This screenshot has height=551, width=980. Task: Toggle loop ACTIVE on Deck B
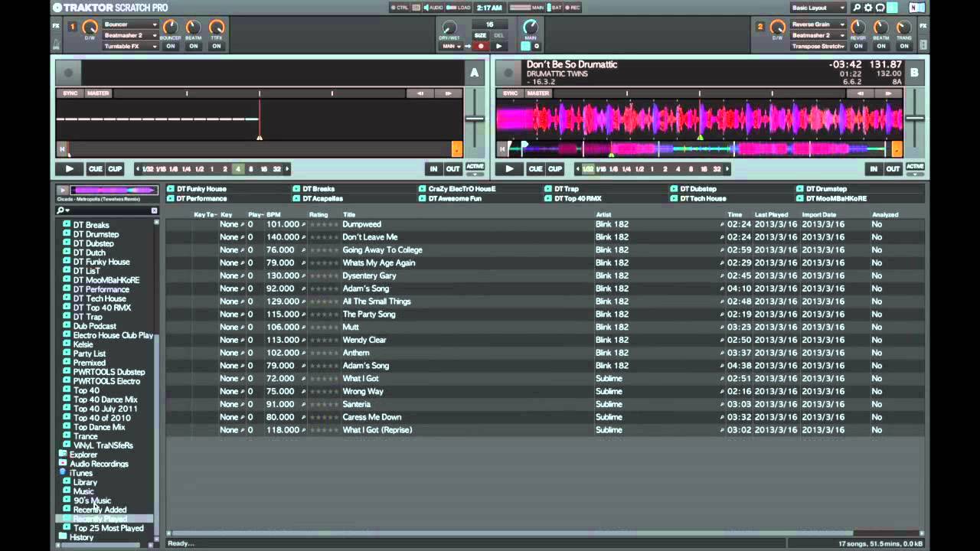tap(915, 167)
